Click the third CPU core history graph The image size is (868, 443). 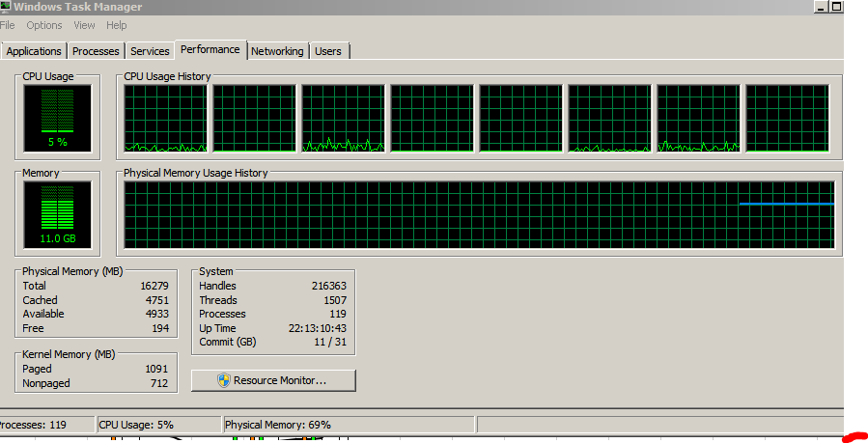click(343, 119)
